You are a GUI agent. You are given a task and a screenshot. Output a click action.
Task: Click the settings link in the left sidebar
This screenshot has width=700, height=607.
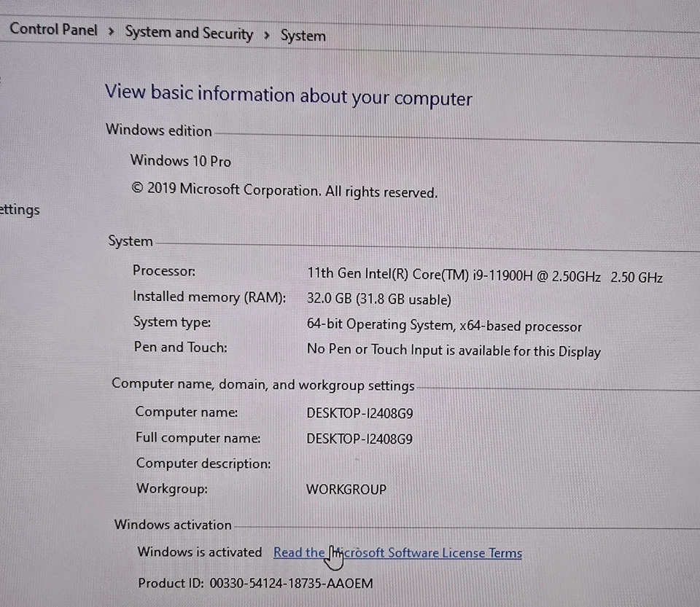pyautogui.click(x=20, y=209)
